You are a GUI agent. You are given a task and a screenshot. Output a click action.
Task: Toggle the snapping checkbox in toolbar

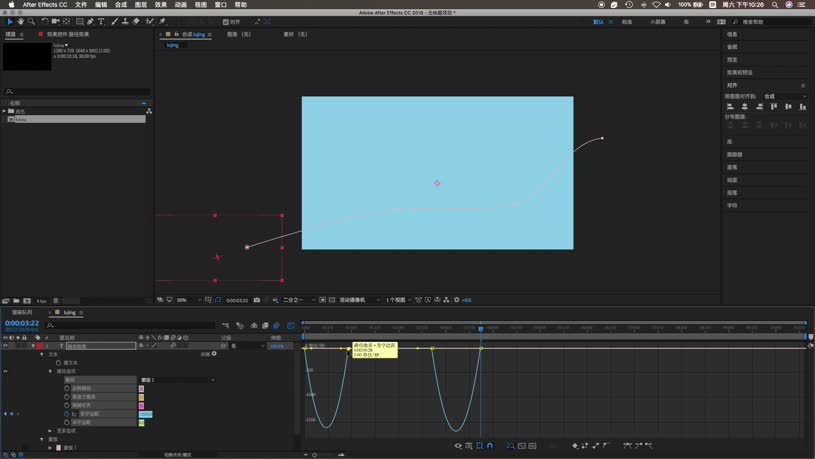coord(226,22)
